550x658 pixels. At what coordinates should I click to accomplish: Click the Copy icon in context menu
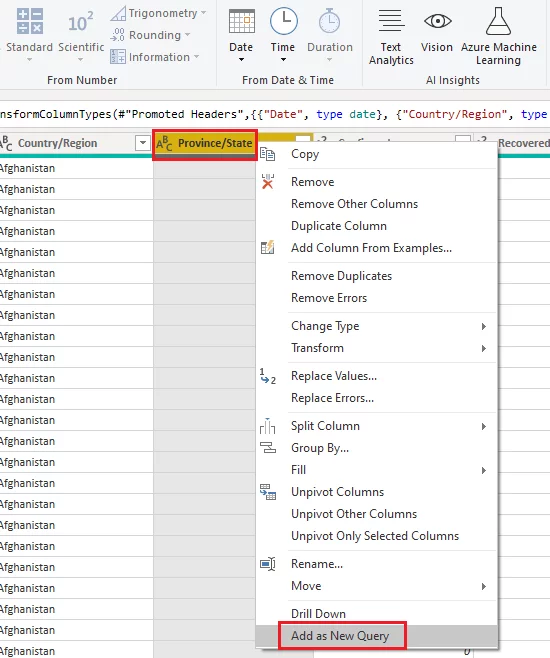tap(267, 154)
